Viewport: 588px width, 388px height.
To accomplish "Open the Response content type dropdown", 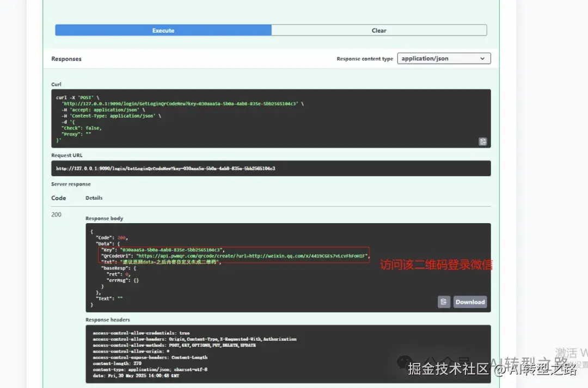I will 444,58.
